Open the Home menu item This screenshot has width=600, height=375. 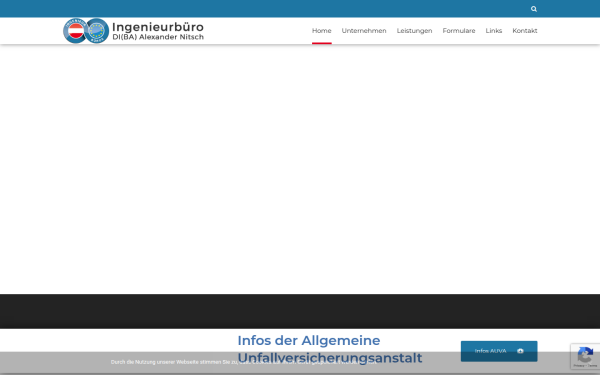[321, 31]
